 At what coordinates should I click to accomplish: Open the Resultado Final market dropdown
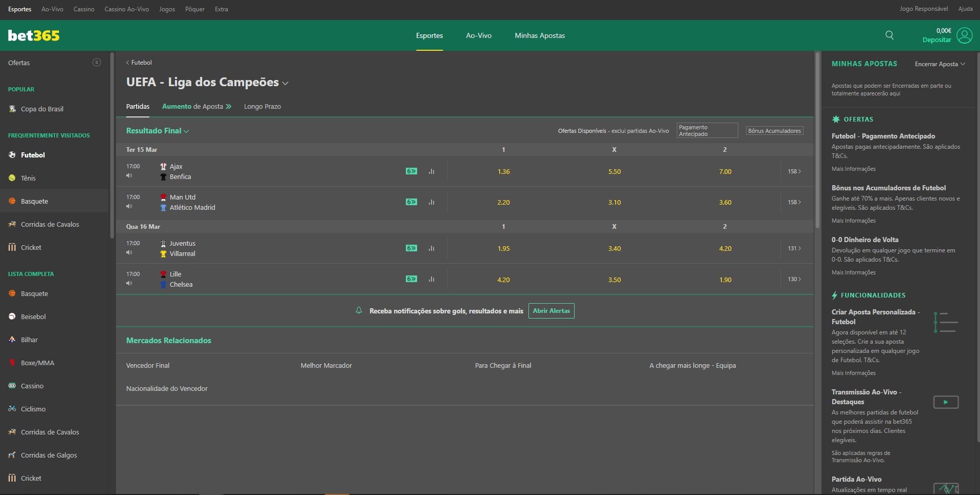(x=158, y=131)
